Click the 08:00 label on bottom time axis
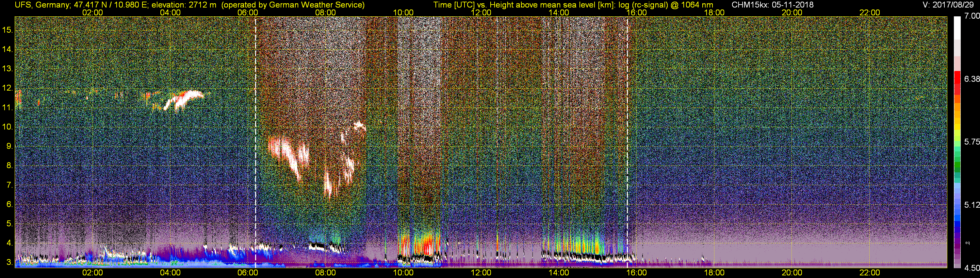 (326, 273)
